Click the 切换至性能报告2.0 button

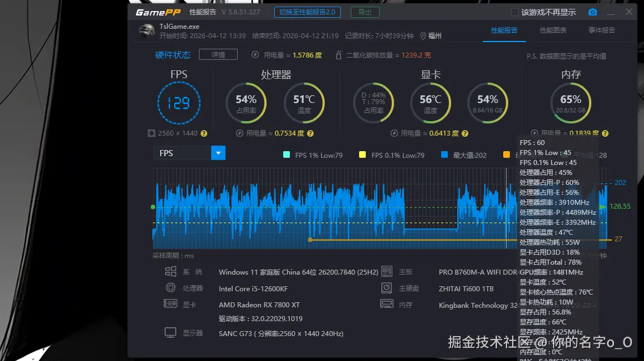[x=307, y=12]
